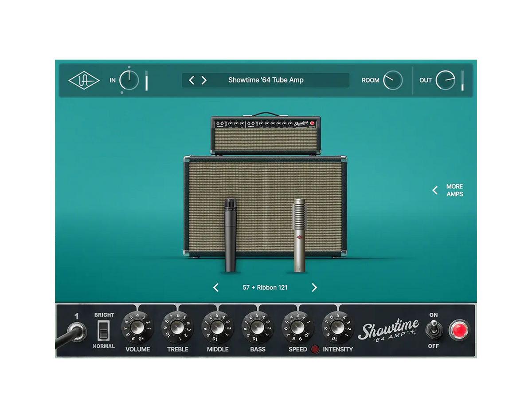The image size is (532, 418).
Task: Click the tremolo indicator light beside SPEED
Action: click(x=315, y=350)
